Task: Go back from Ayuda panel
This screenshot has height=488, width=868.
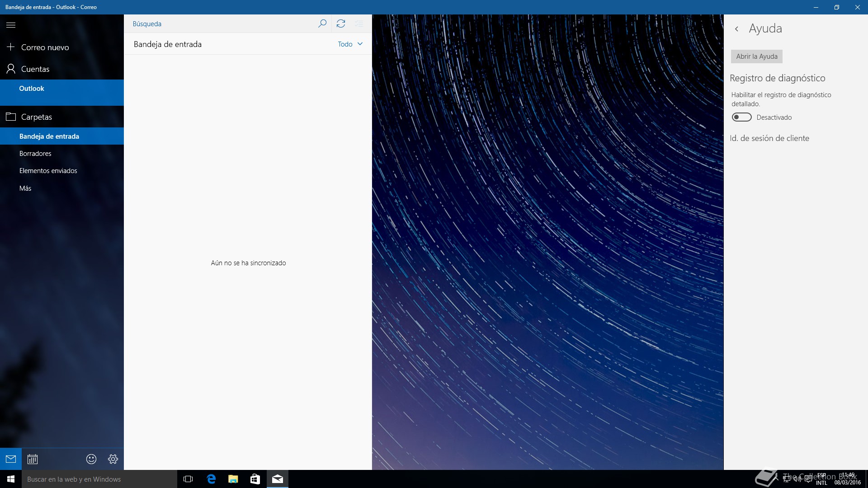Action: (x=737, y=29)
